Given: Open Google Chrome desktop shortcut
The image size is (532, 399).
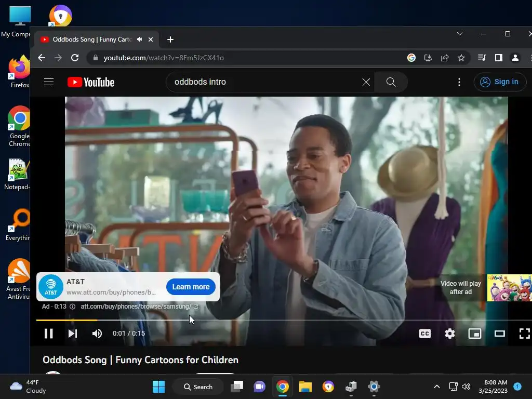Looking at the screenshot, I should (x=19, y=126).
